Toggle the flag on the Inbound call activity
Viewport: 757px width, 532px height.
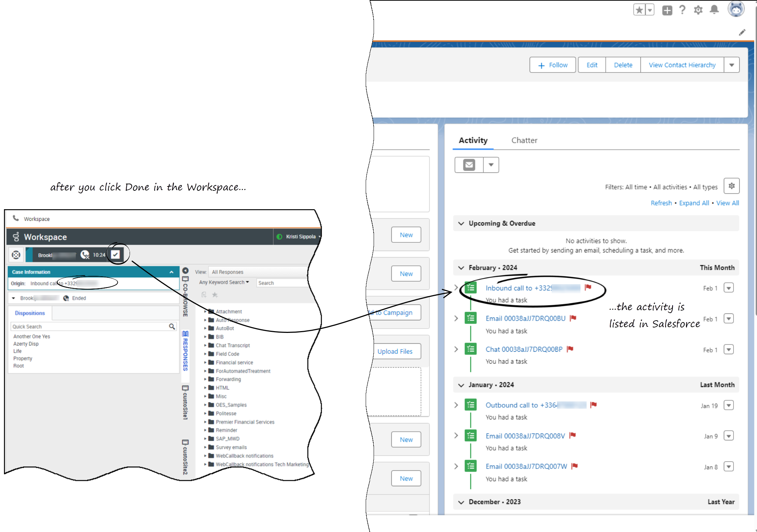(x=588, y=287)
